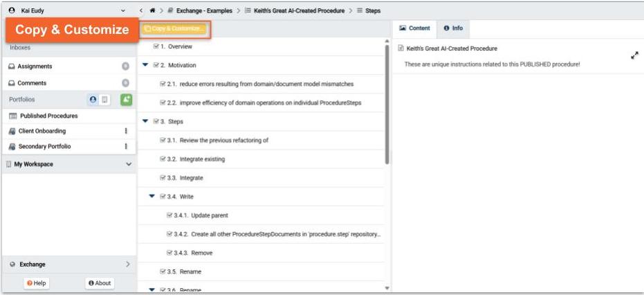Expand the content panel with arrows icon
The height and width of the screenshot is (295, 644).
coord(634,56)
